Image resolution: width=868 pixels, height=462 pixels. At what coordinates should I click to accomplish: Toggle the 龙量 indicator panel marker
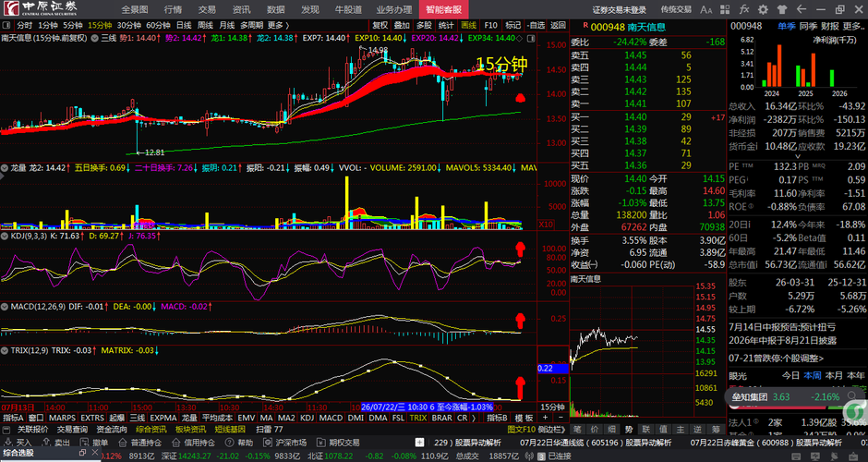[5, 167]
